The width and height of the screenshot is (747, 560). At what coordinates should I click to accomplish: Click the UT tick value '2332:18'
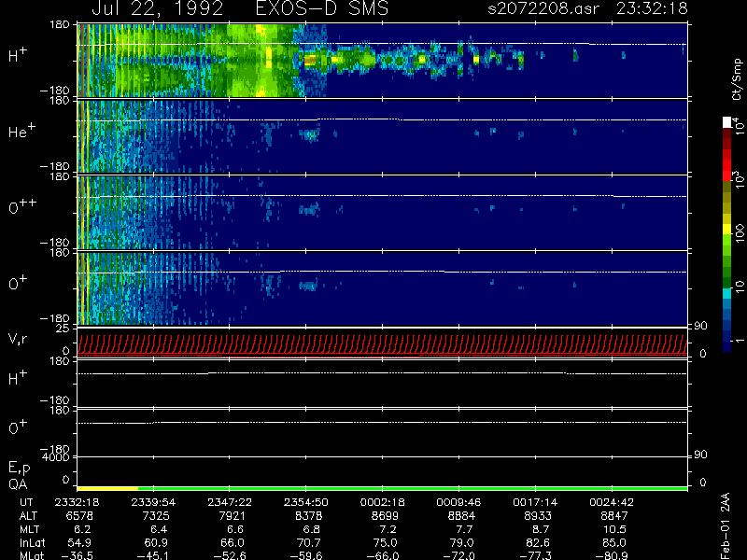[x=78, y=502]
